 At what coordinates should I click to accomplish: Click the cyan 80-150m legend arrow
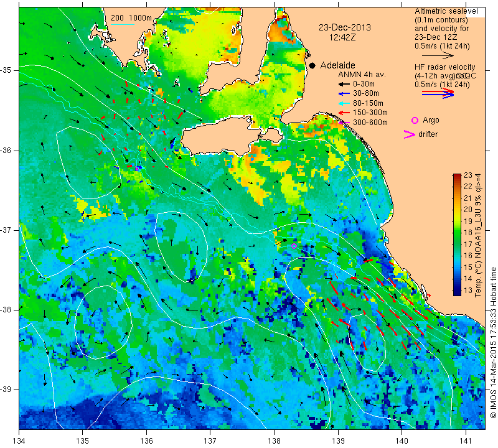tap(344, 103)
